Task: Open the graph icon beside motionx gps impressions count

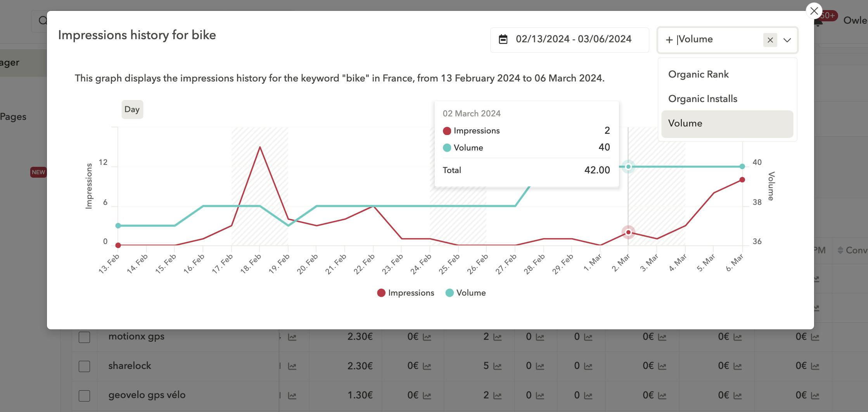Action: click(x=497, y=337)
